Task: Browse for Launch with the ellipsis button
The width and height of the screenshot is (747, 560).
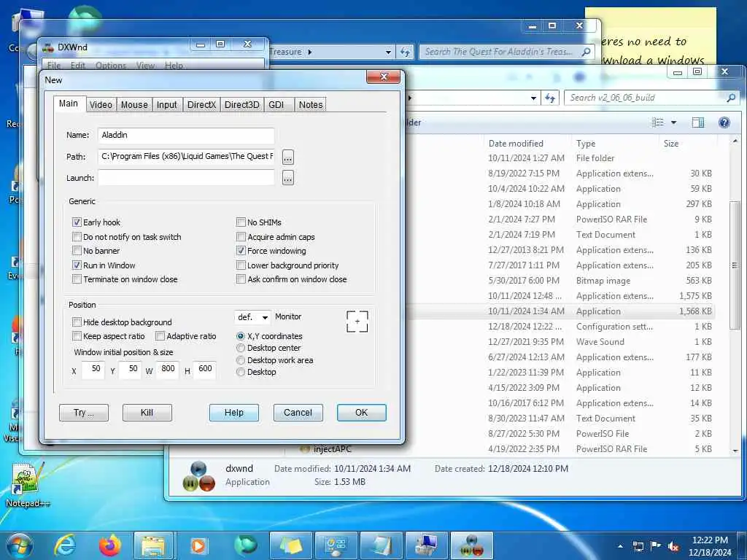Action: pyautogui.click(x=287, y=178)
